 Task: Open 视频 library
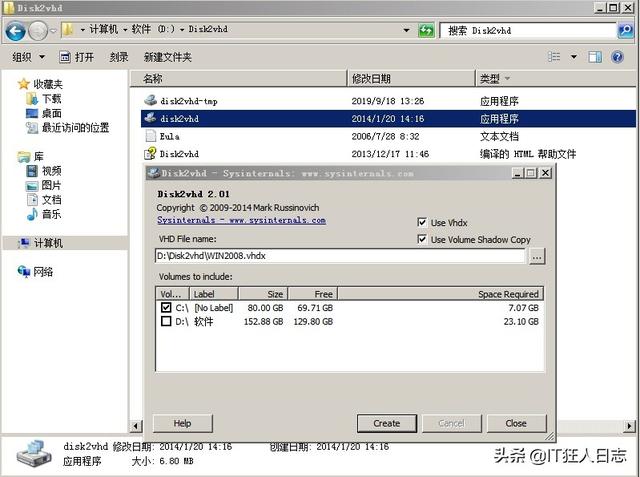(44, 171)
